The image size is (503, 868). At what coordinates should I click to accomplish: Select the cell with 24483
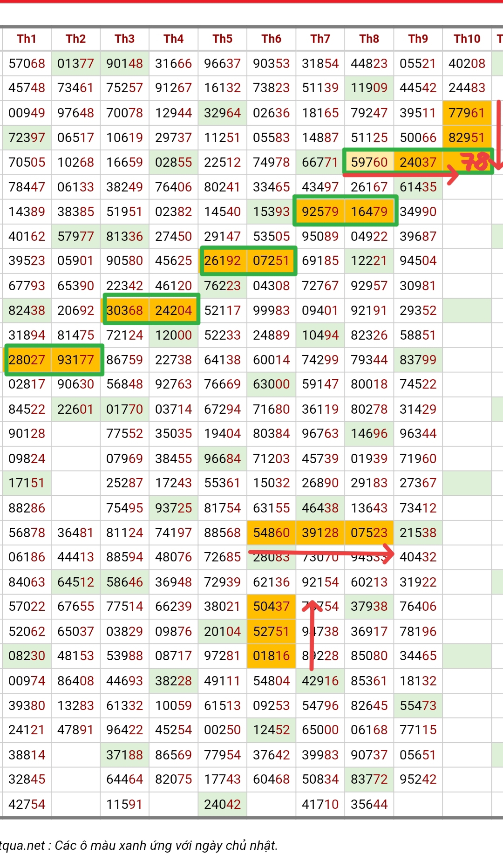tap(467, 88)
